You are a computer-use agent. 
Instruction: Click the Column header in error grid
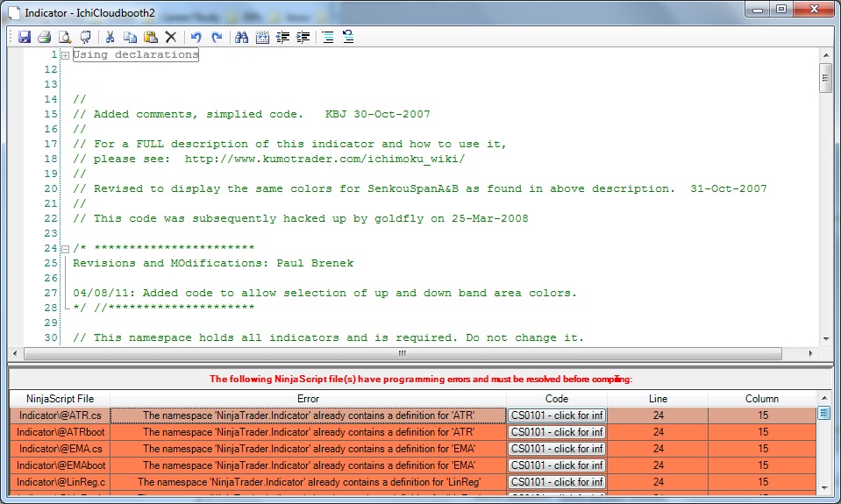[762, 399]
